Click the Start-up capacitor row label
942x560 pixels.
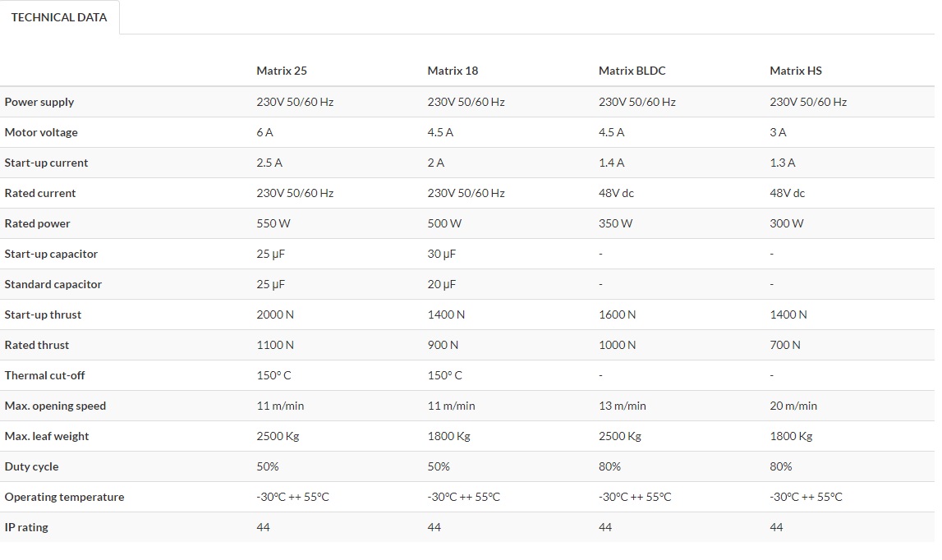(x=51, y=254)
